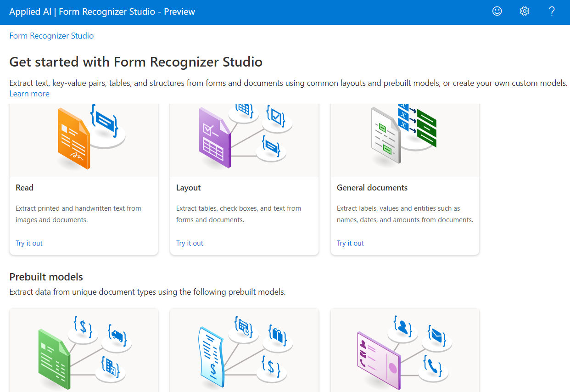Click the green invoice document illustration
This screenshot has width=570, height=392.
point(54,359)
